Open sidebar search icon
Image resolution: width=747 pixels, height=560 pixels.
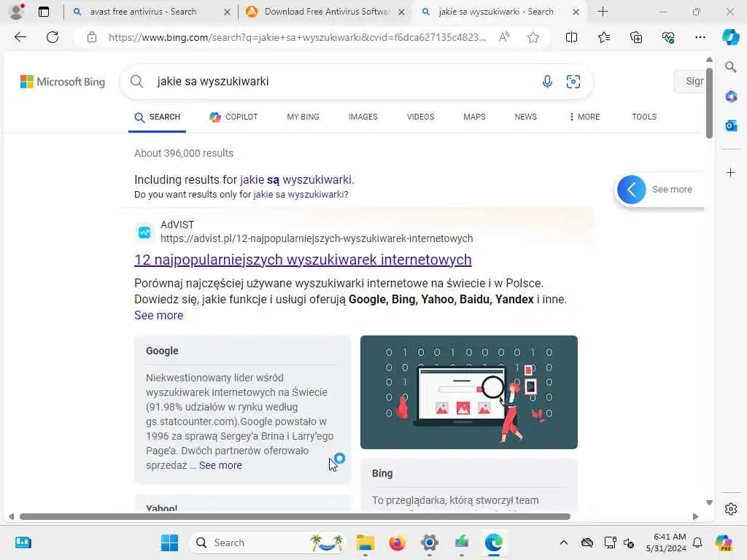click(x=730, y=67)
